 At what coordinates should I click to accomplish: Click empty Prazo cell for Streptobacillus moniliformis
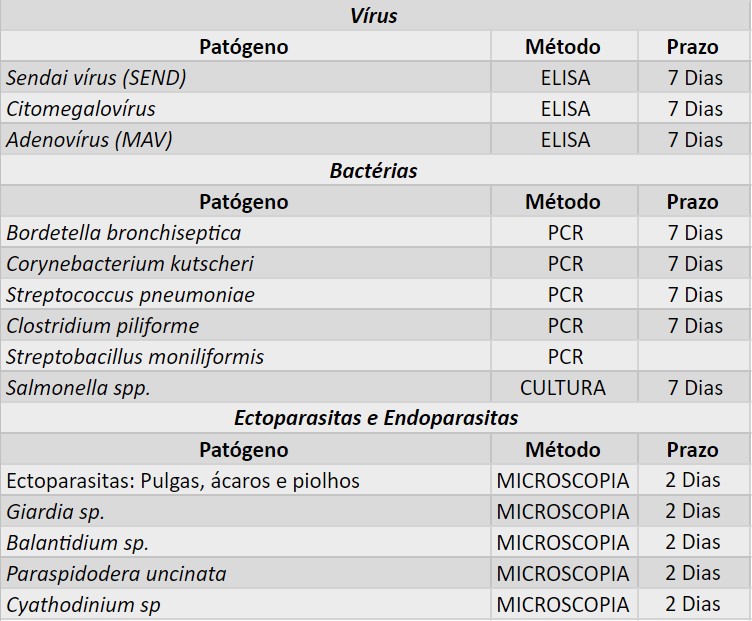point(694,357)
